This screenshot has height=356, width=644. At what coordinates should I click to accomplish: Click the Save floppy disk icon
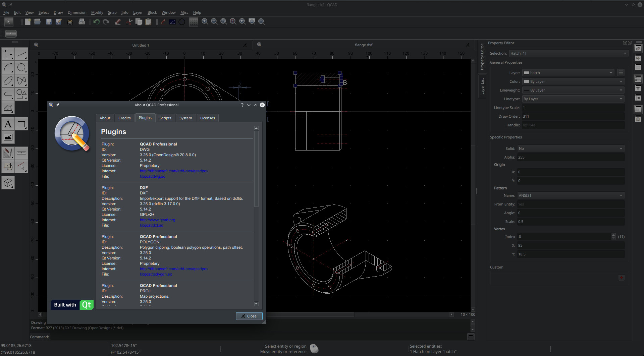pyautogui.click(x=49, y=22)
